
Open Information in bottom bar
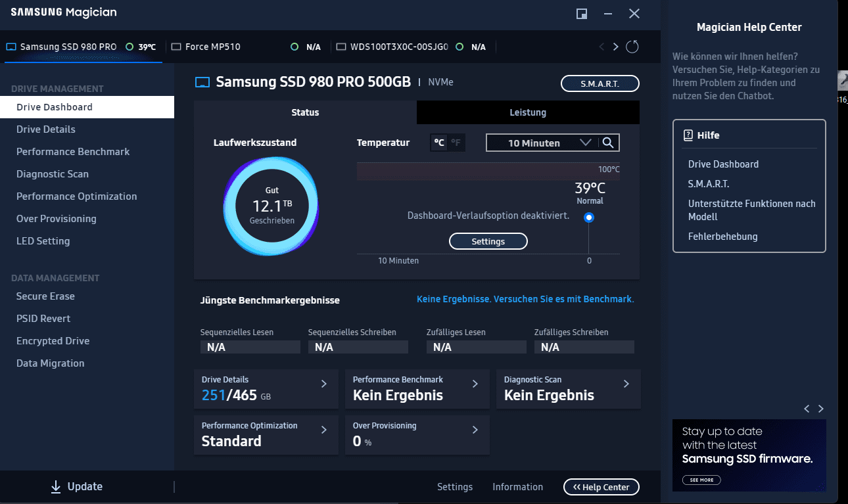[x=517, y=487]
